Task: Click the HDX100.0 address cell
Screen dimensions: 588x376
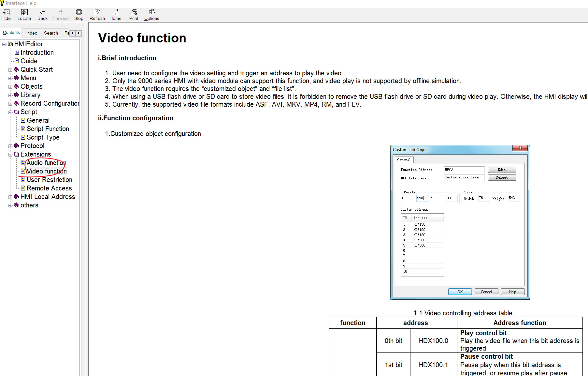Action: (x=433, y=341)
